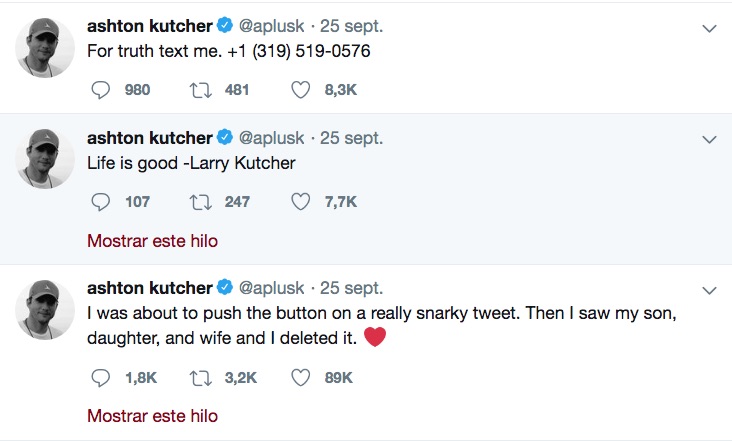The height and width of the screenshot is (441, 732).
Task: Reply to the snarky tweet post
Action: (x=100, y=377)
